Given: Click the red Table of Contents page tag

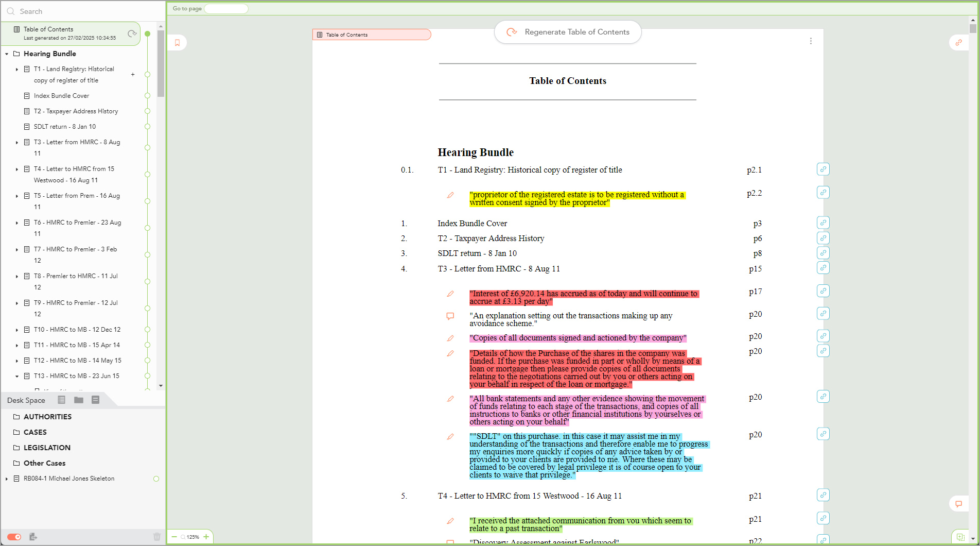Looking at the screenshot, I should tap(372, 35).
